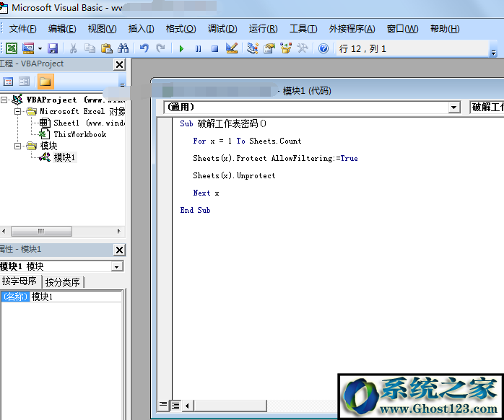Click the Reset stop icon

coord(214,49)
